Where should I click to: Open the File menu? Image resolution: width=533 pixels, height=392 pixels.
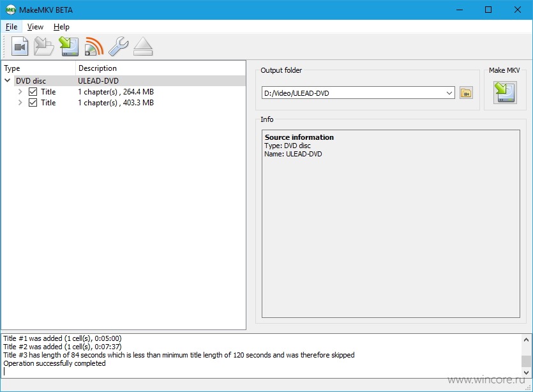11,27
